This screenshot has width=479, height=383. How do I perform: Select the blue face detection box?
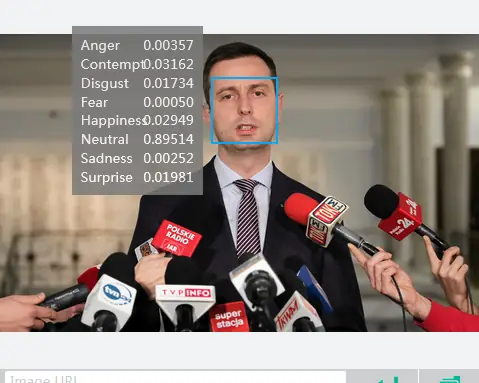click(x=244, y=110)
